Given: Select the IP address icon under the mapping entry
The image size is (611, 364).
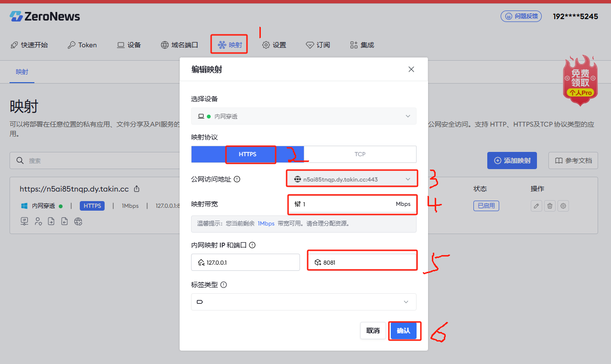Looking at the screenshot, I should point(24,221).
